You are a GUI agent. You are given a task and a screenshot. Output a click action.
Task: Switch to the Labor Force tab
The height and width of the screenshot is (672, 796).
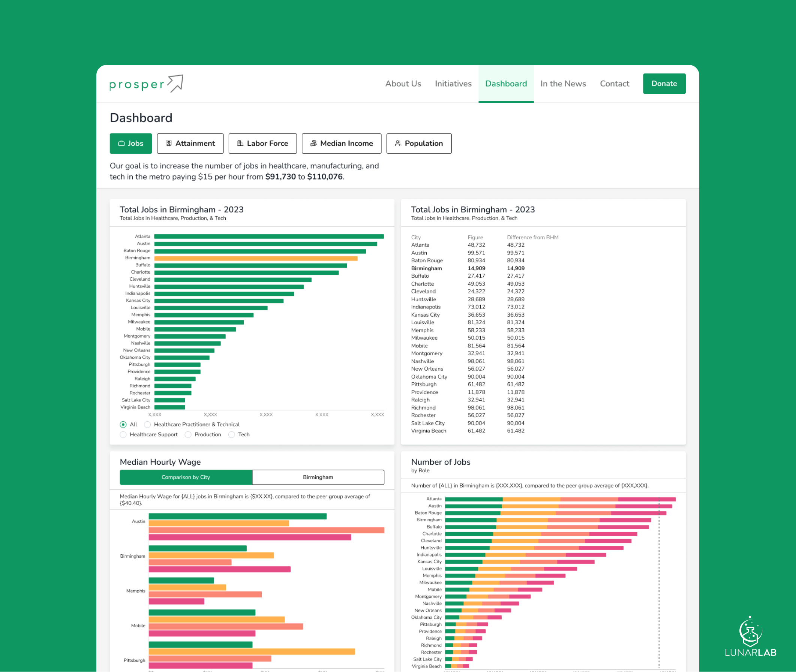click(262, 143)
